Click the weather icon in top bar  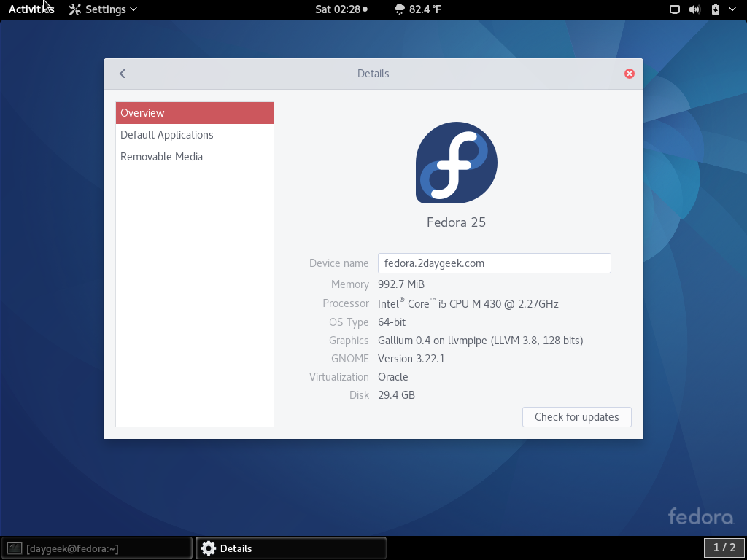click(x=399, y=9)
